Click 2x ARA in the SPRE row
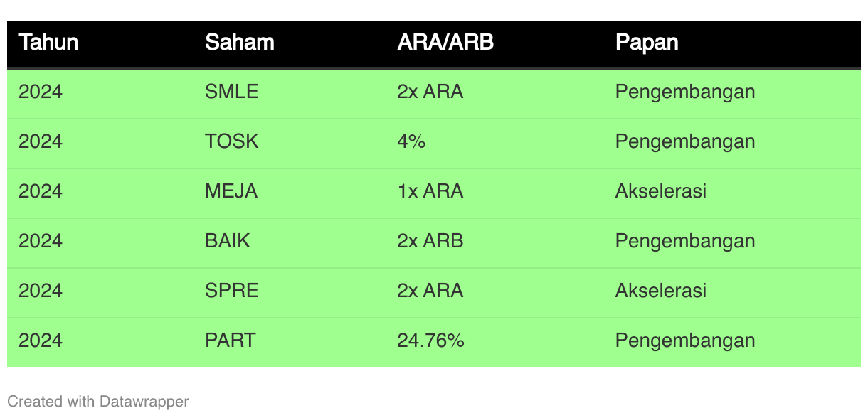Screen dimensions: 868x418 pyautogui.click(x=430, y=291)
